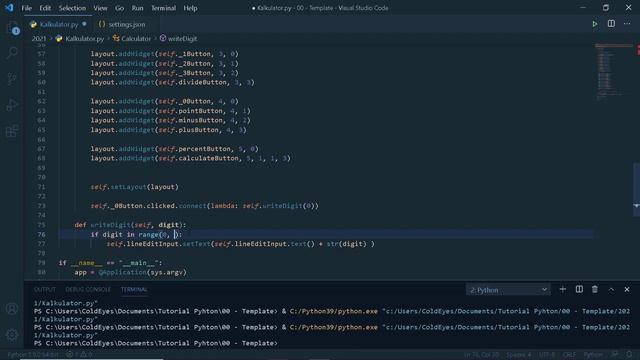This screenshot has width=640, height=360.
Task: Maximize the panel with up chevron
Action: (x=611, y=289)
